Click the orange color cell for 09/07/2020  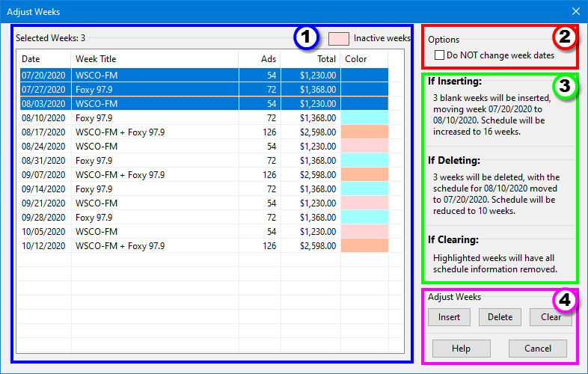coord(364,175)
